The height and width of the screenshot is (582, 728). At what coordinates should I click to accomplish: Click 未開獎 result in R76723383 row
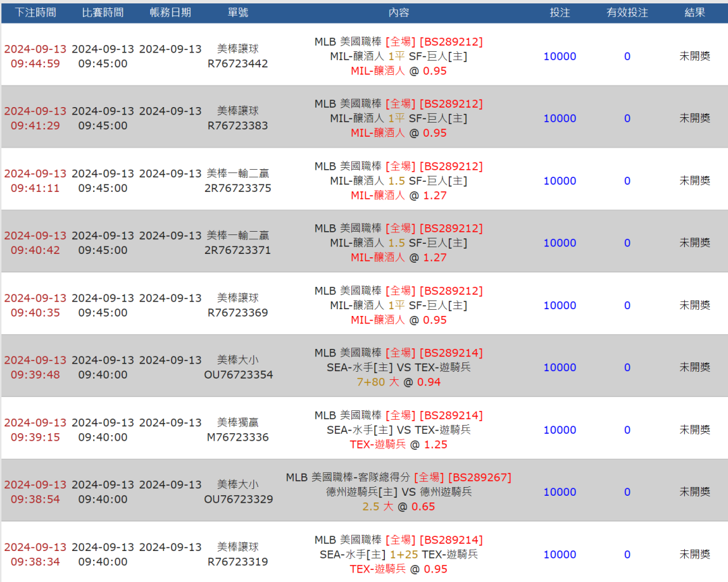point(694,119)
